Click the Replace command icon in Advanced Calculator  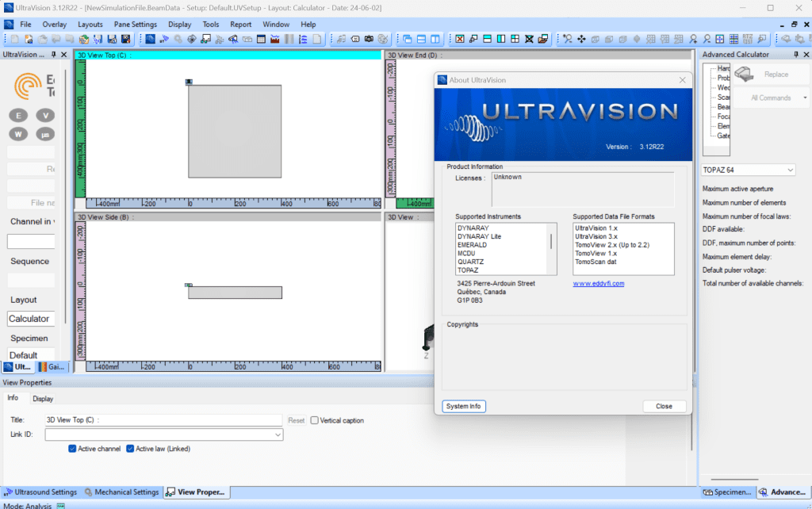point(743,74)
